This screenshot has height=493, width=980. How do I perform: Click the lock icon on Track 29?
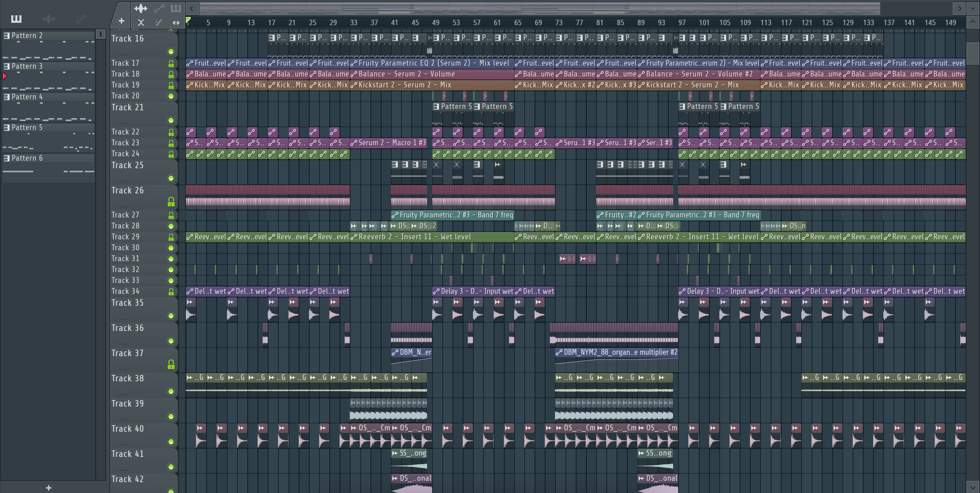click(171, 237)
